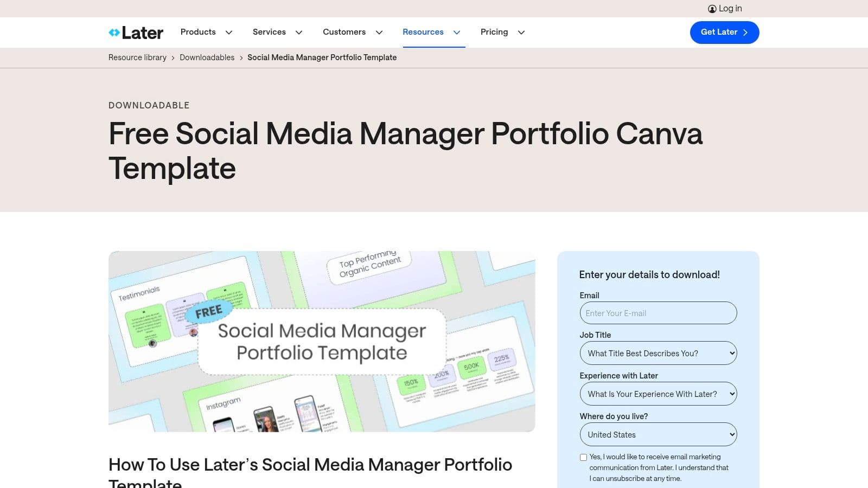The image size is (868, 488).
Task: Click the Email field label
Action: [589, 295]
